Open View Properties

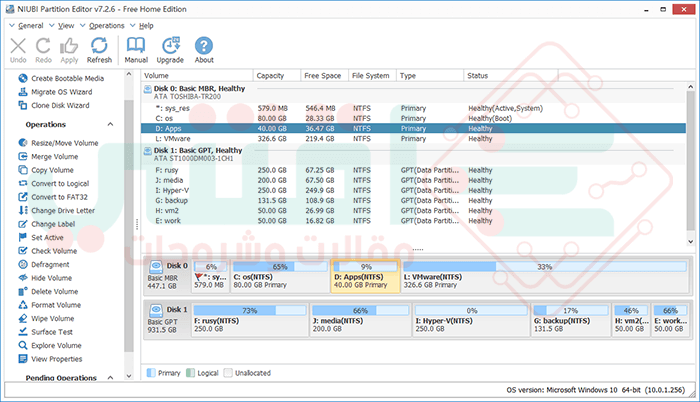pos(50,359)
